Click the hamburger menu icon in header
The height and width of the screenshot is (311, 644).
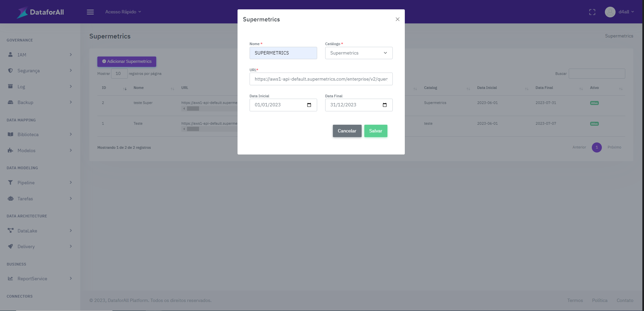coord(90,12)
